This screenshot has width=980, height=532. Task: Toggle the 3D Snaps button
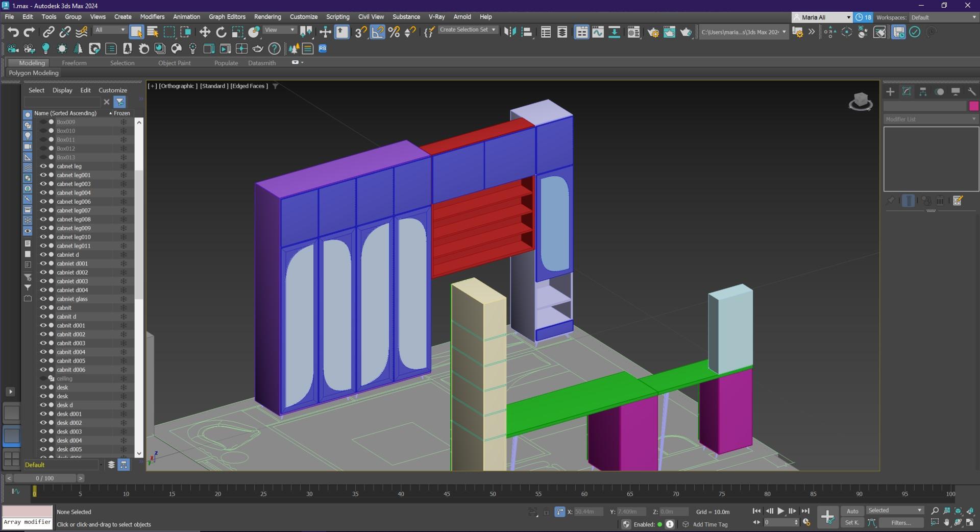pyautogui.click(x=360, y=32)
